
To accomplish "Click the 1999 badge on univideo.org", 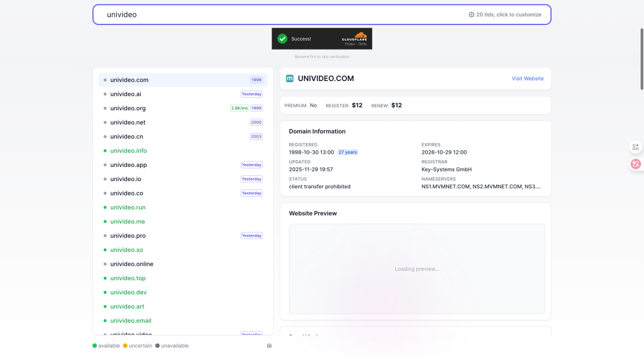I will point(256,108).
